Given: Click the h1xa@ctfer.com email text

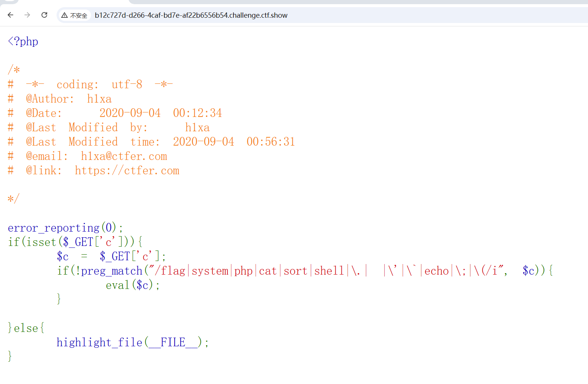Looking at the screenshot, I should point(124,156).
